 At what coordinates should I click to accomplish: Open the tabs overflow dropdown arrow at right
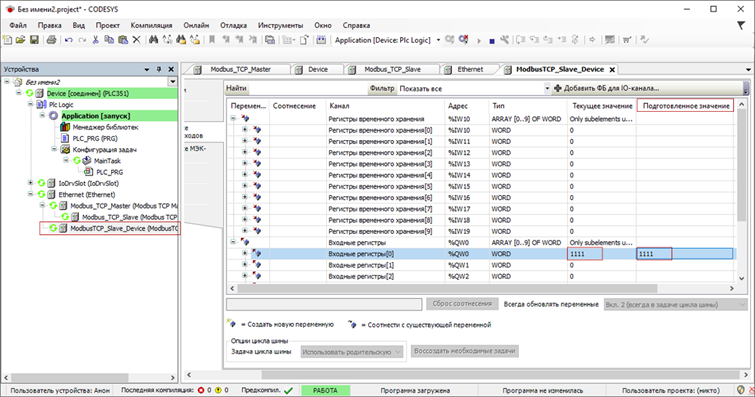(748, 70)
